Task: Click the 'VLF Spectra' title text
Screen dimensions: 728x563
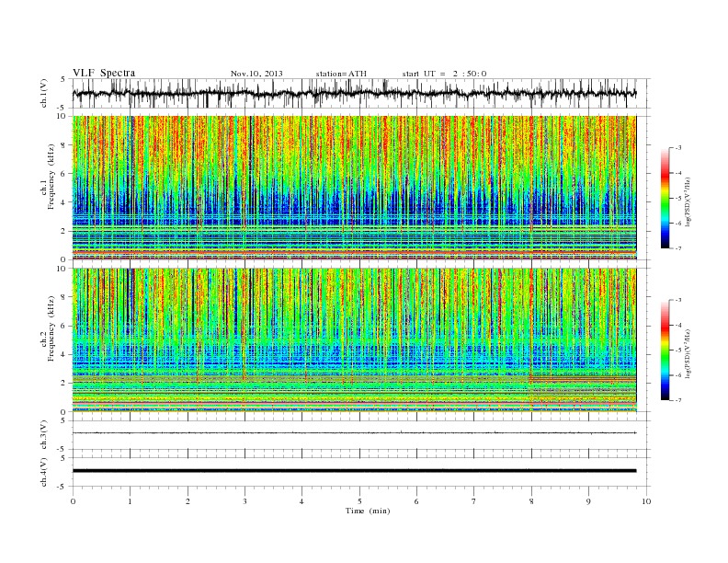Action: 104,73
